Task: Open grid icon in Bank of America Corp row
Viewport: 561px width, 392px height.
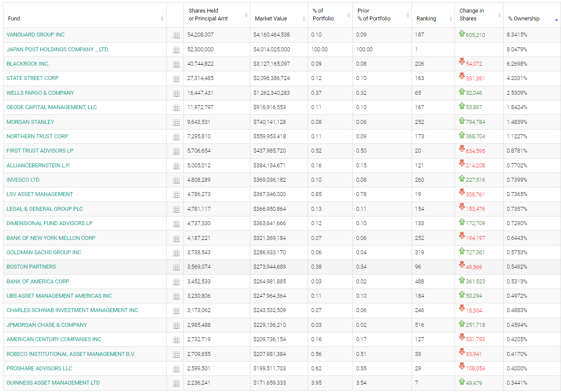Action: [176, 282]
